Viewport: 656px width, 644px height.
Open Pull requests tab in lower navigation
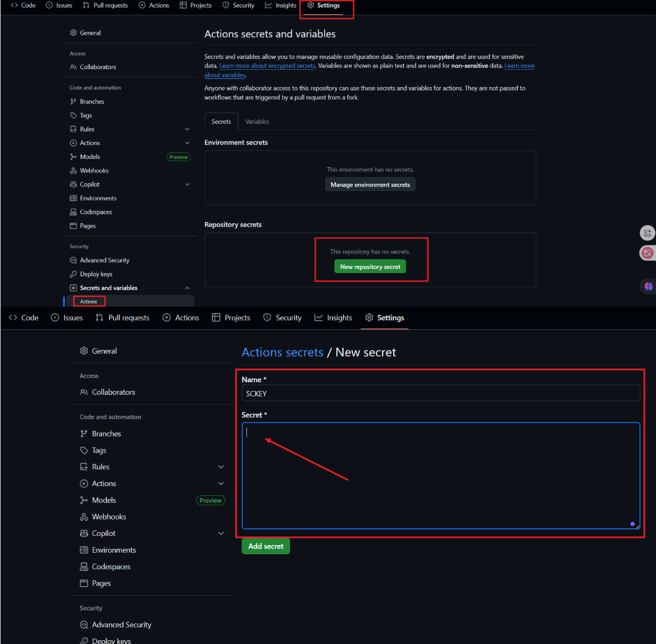pyautogui.click(x=123, y=318)
